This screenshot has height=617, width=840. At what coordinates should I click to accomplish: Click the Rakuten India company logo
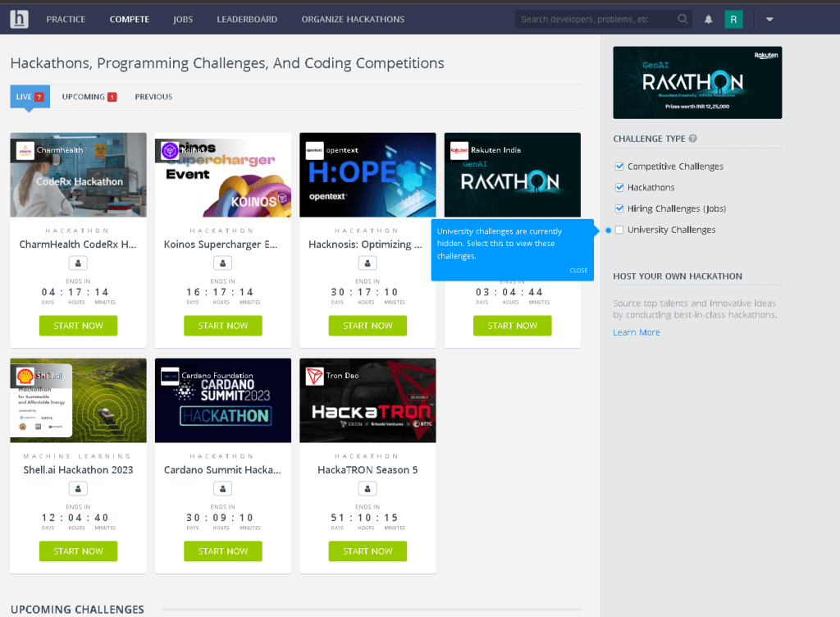click(x=459, y=150)
